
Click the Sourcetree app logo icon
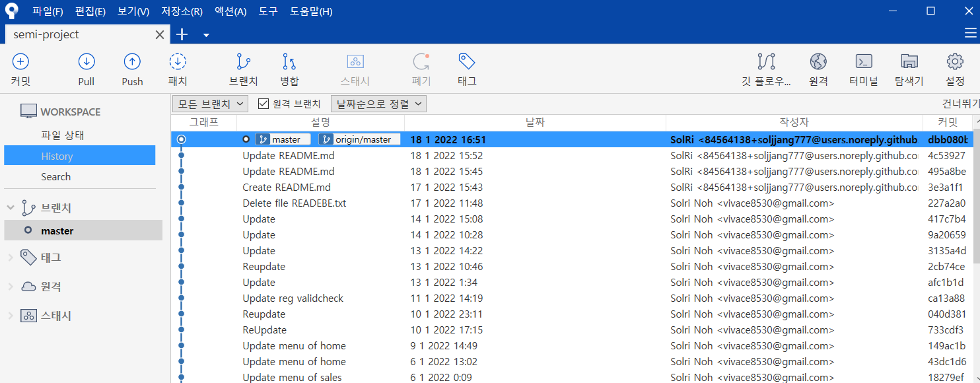point(11,11)
